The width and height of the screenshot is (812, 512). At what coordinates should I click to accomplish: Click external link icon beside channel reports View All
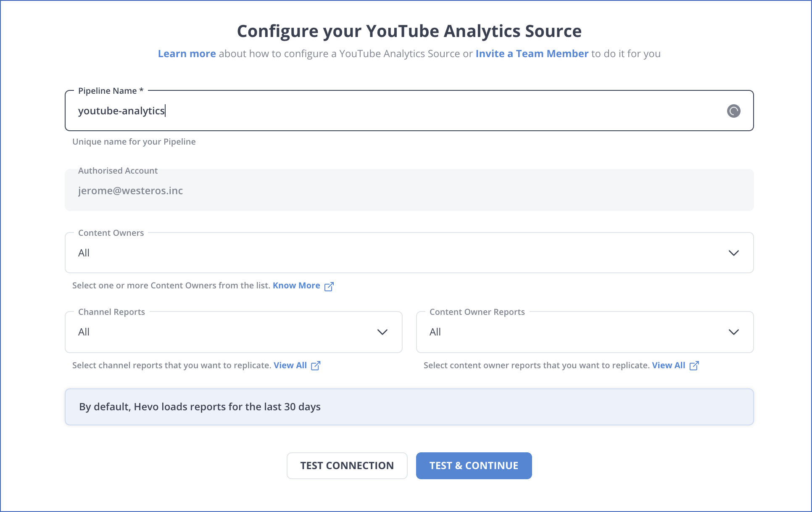coord(316,366)
